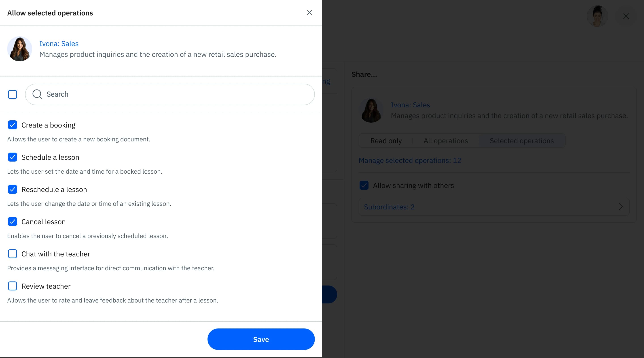
Task: Expand the Subordinates: 2 row chevron
Action: click(621, 207)
